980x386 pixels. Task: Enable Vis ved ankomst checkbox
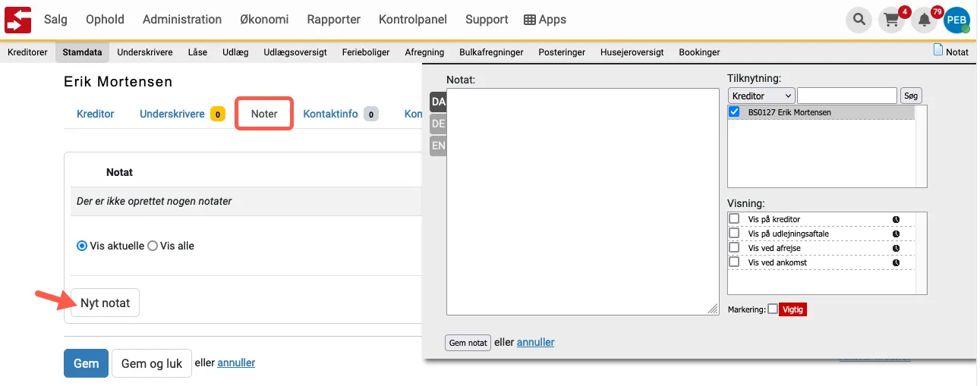pyautogui.click(x=734, y=262)
